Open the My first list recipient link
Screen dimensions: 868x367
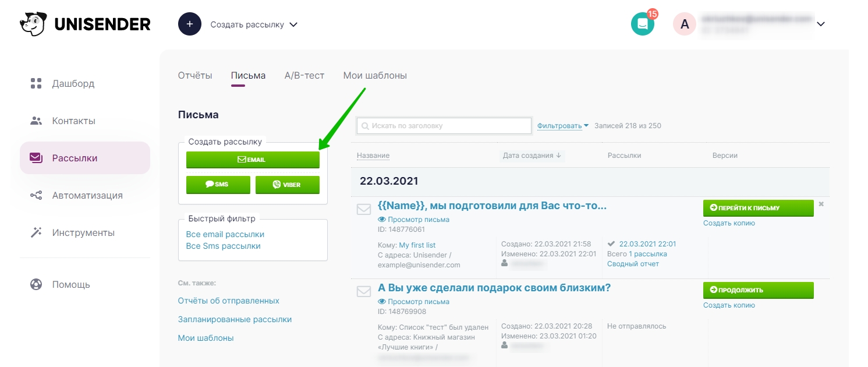(417, 245)
